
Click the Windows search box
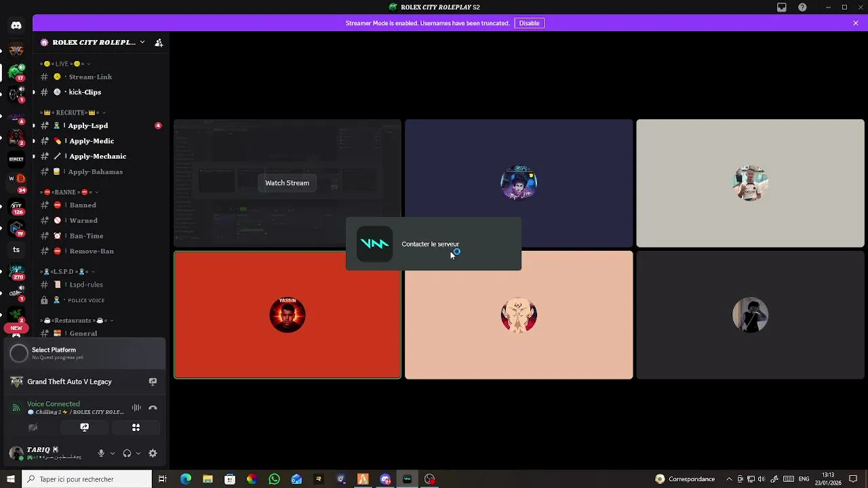point(87,479)
